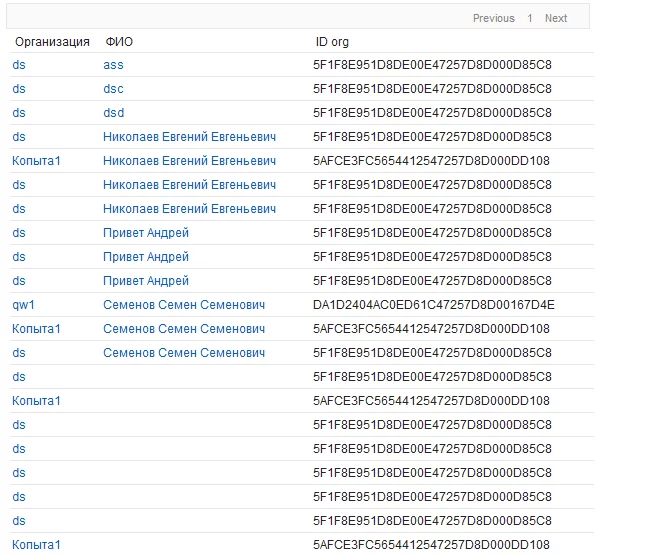Image resolution: width=650 pixels, height=555 pixels.
Task: Open the qw1 organization link
Action: click(x=23, y=305)
